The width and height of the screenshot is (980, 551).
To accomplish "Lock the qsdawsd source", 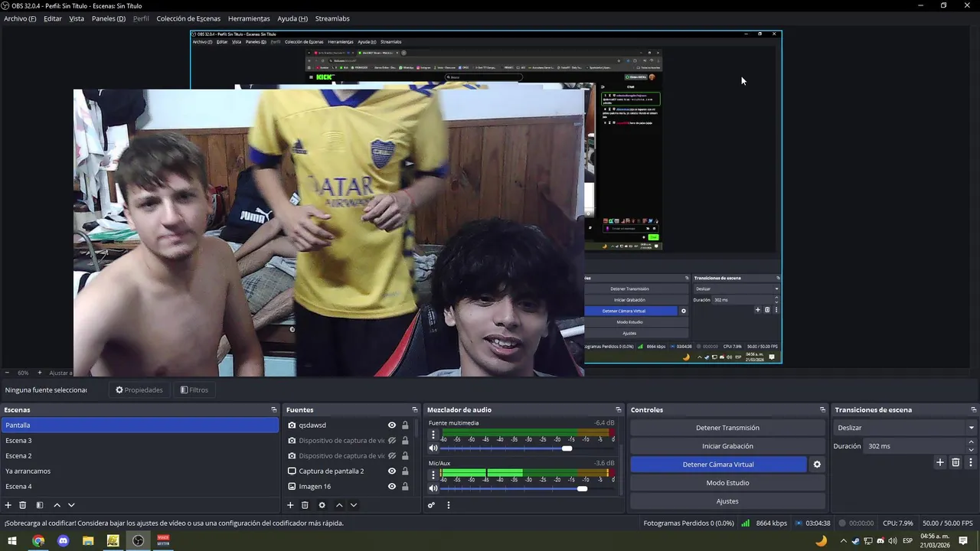I will (405, 425).
